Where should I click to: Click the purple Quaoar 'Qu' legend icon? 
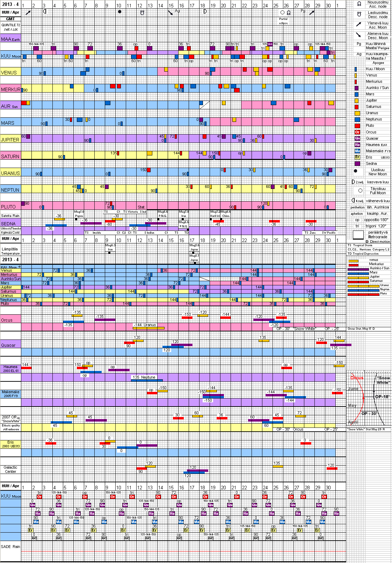(x=357, y=138)
